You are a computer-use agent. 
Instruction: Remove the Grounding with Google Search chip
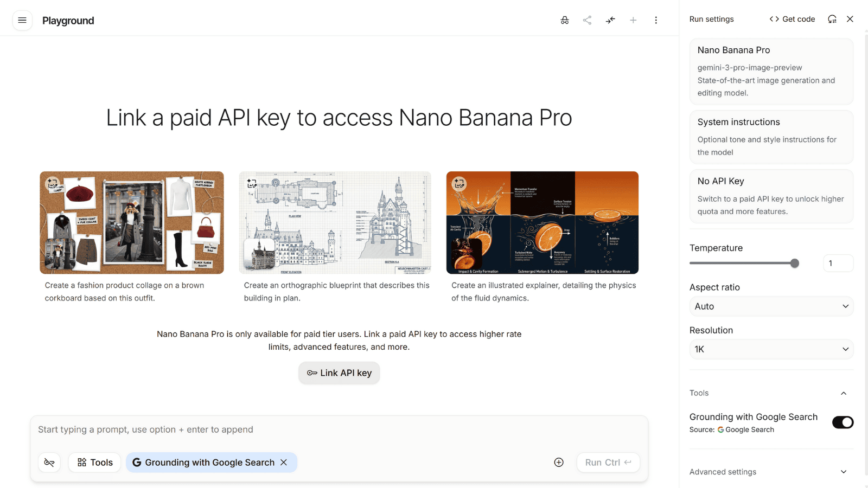pos(284,463)
